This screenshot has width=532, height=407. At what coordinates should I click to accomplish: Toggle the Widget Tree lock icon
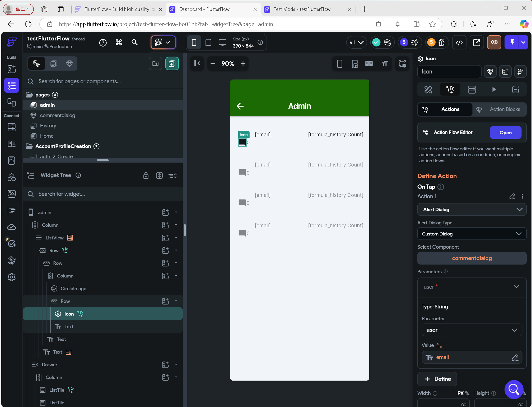146,175
